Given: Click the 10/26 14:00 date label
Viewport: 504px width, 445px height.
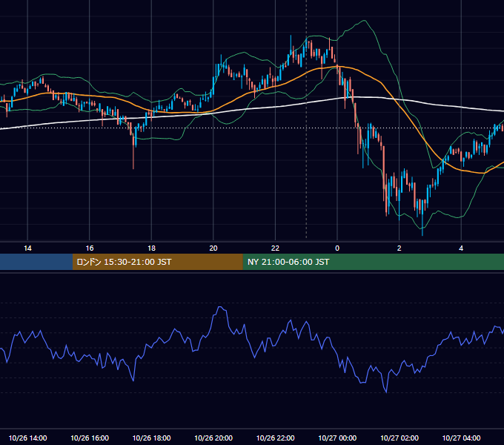Looking at the screenshot, I should (x=27, y=438).
